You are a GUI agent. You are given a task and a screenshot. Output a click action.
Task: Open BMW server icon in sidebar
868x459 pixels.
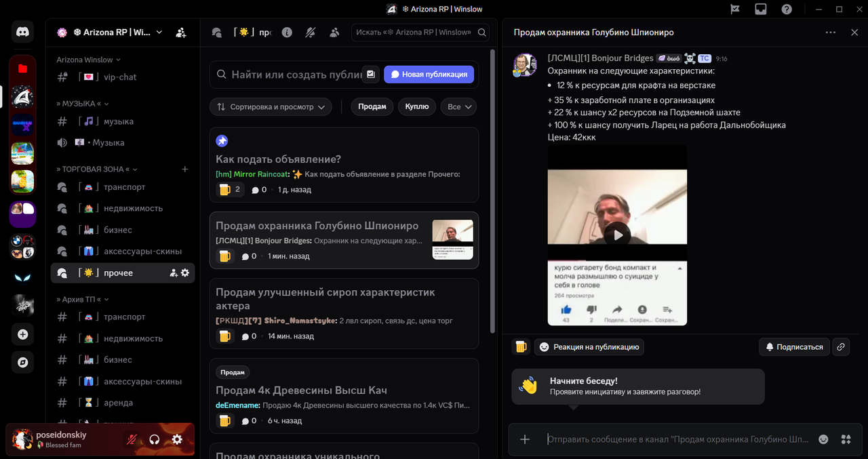coord(23,247)
